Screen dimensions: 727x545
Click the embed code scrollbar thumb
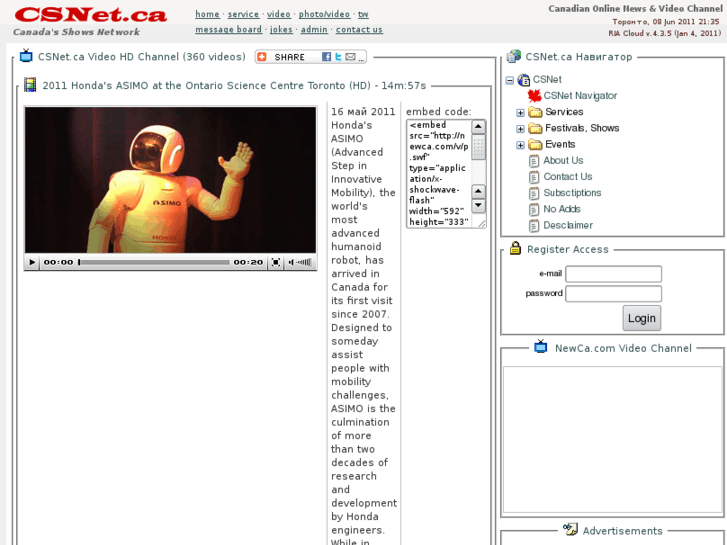coord(478,147)
